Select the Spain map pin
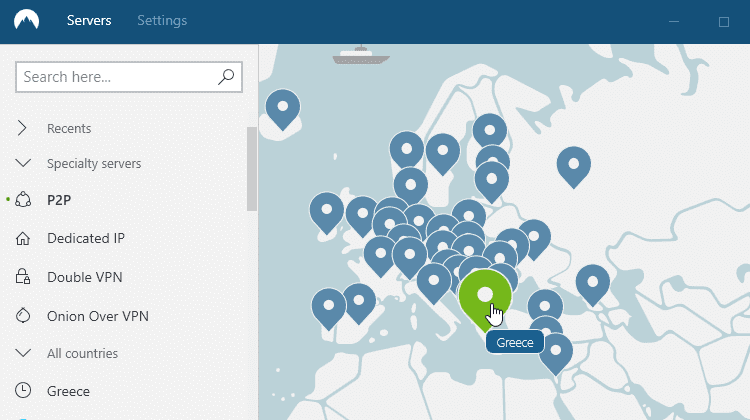The height and width of the screenshot is (420, 750). pos(359,303)
